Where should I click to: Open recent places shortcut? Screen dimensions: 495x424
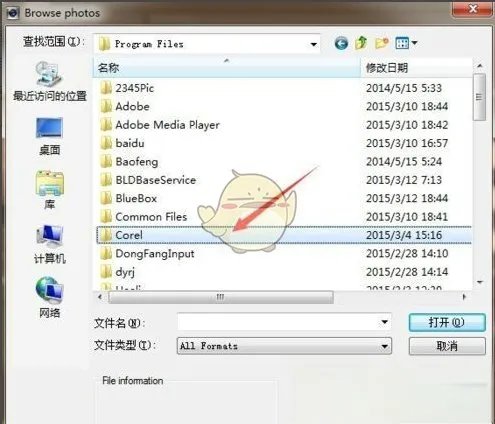(x=49, y=81)
